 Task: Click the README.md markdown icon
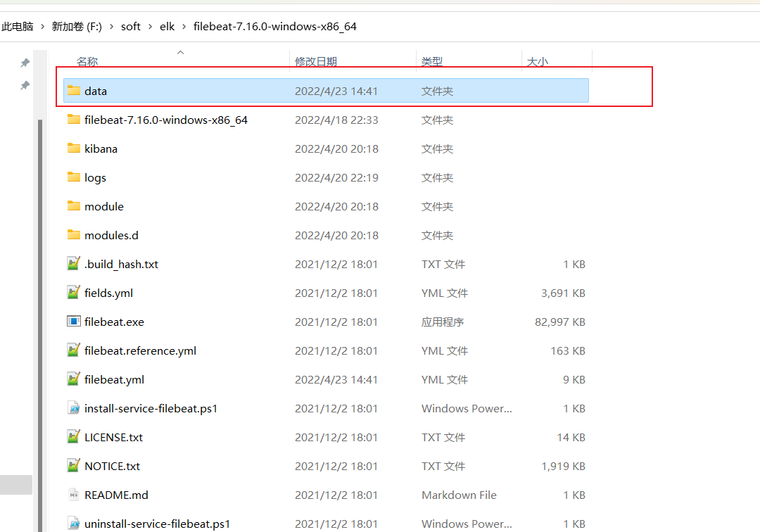coord(74,495)
